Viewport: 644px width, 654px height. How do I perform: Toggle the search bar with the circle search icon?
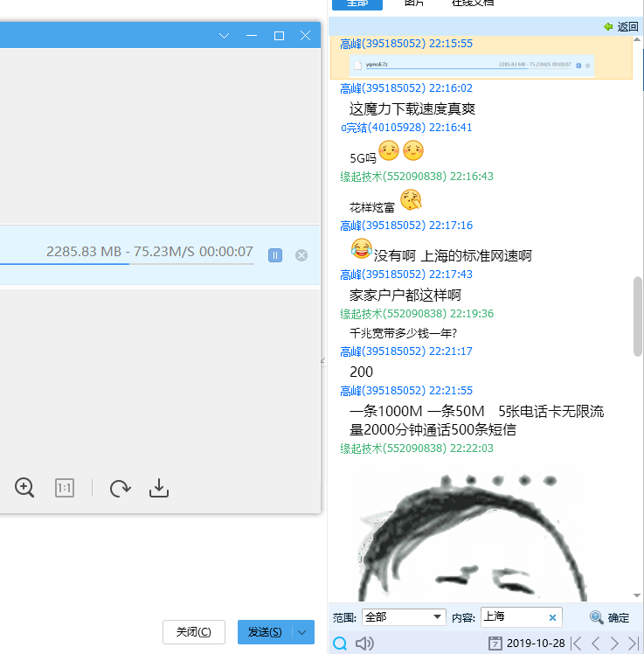(340, 644)
